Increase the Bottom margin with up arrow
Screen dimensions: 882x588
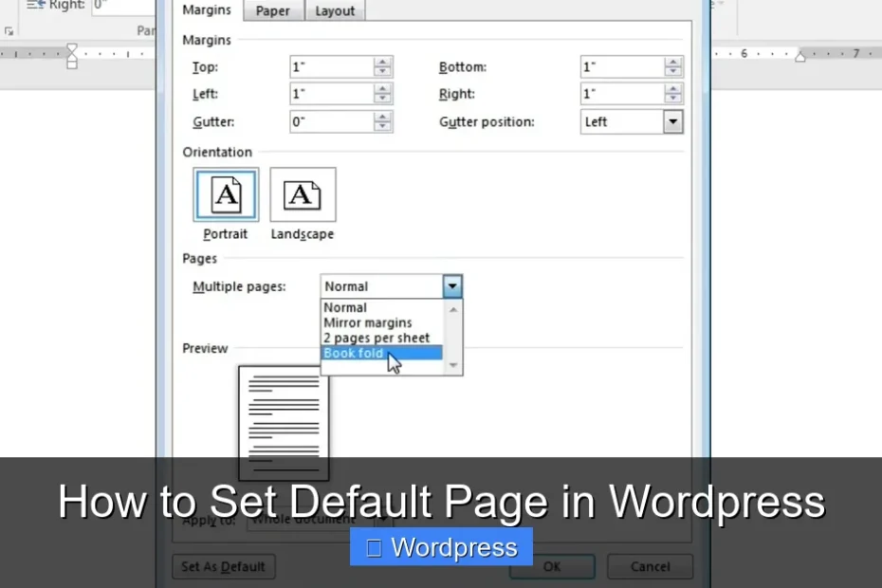(x=673, y=62)
